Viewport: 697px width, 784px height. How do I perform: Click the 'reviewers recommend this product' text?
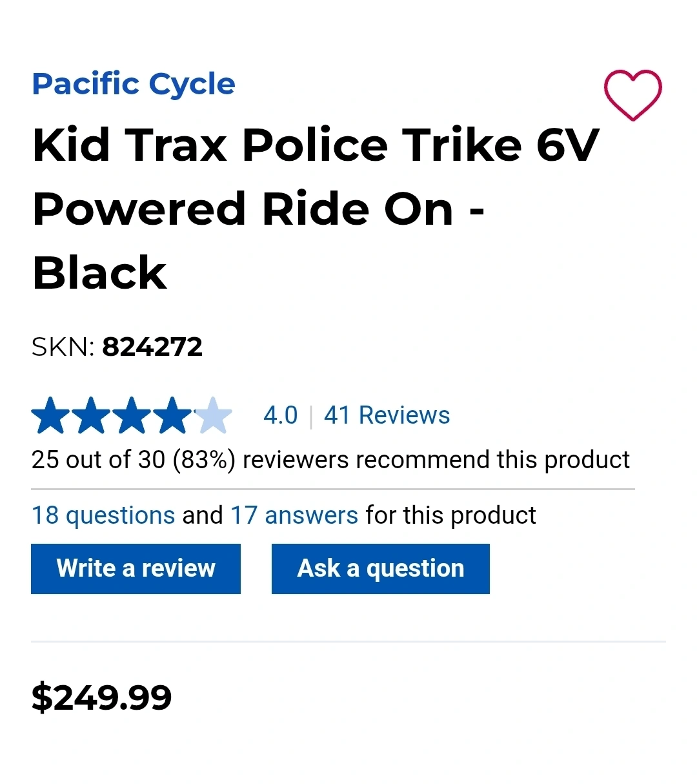436,460
